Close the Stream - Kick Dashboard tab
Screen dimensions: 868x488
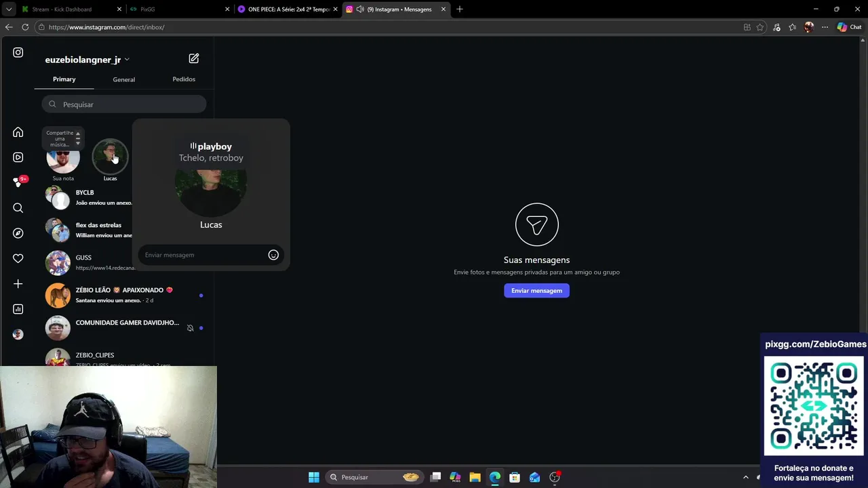[119, 9]
